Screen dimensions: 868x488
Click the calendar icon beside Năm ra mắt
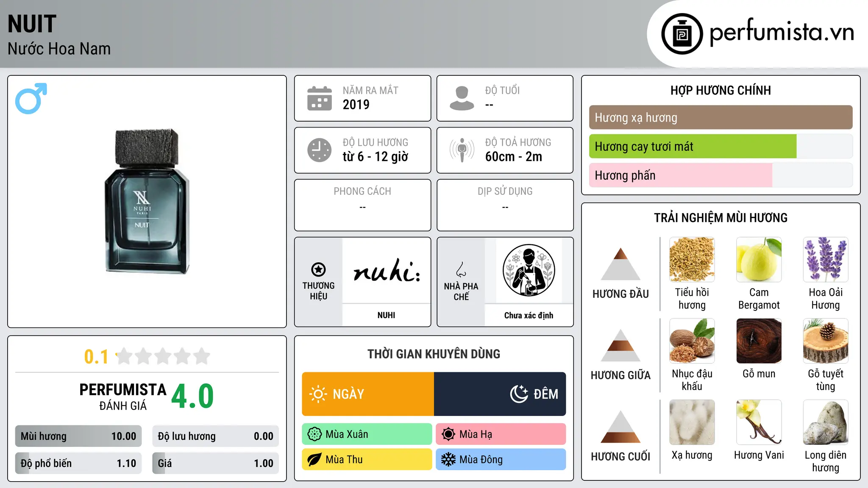click(320, 98)
